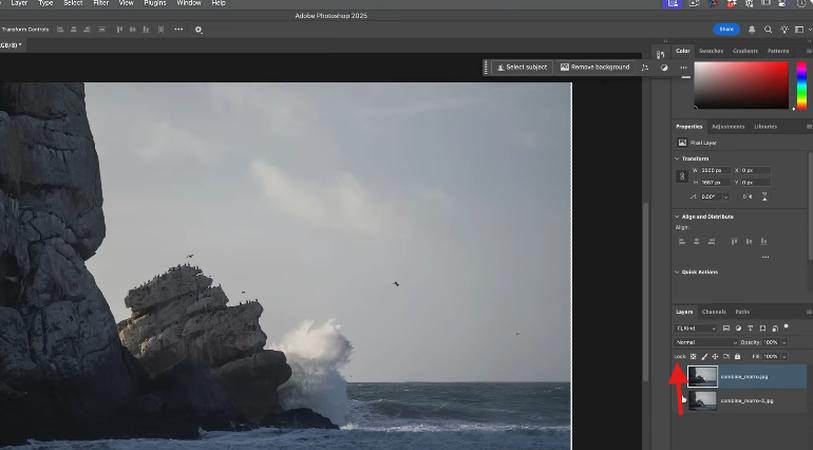The image size is (813, 450).
Task: Align horizontal centers in the Properties panel
Action: 696,241
